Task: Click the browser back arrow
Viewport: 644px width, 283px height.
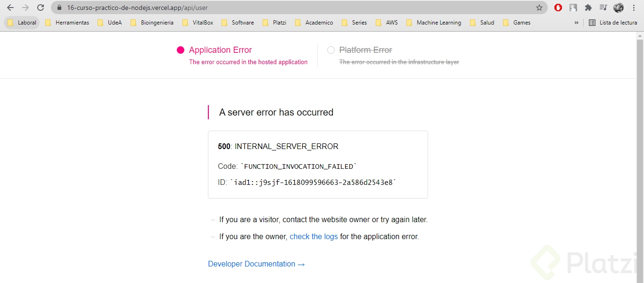Action: [x=10, y=8]
